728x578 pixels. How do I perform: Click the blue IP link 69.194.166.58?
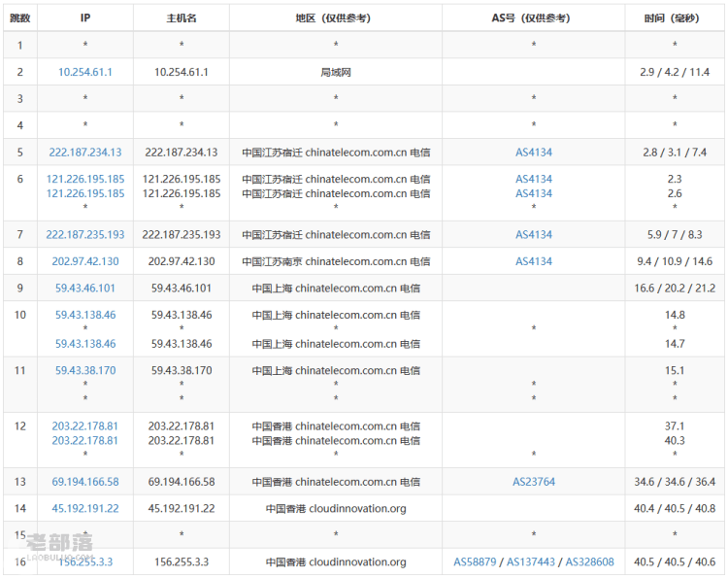click(84, 482)
